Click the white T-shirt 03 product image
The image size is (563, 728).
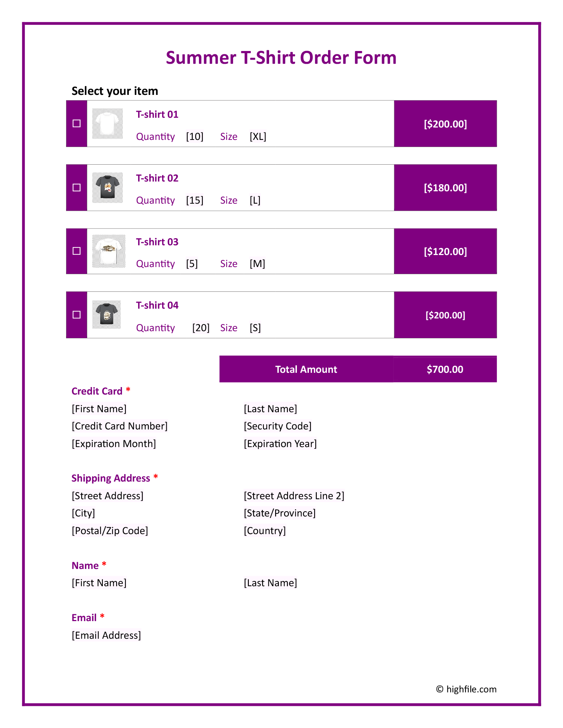tap(108, 251)
